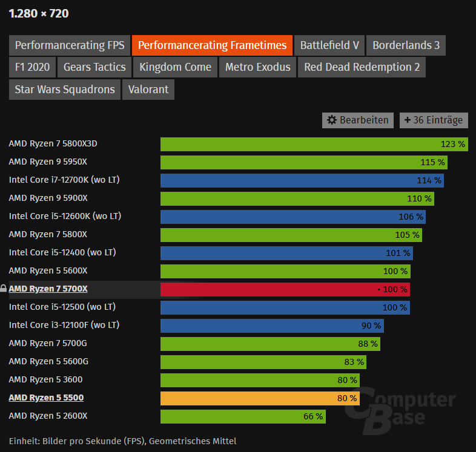The height and width of the screenshot is (452, 476).
Task: Click Intel Core i3-12100F (wo LT) label
Action: [64, 325]
